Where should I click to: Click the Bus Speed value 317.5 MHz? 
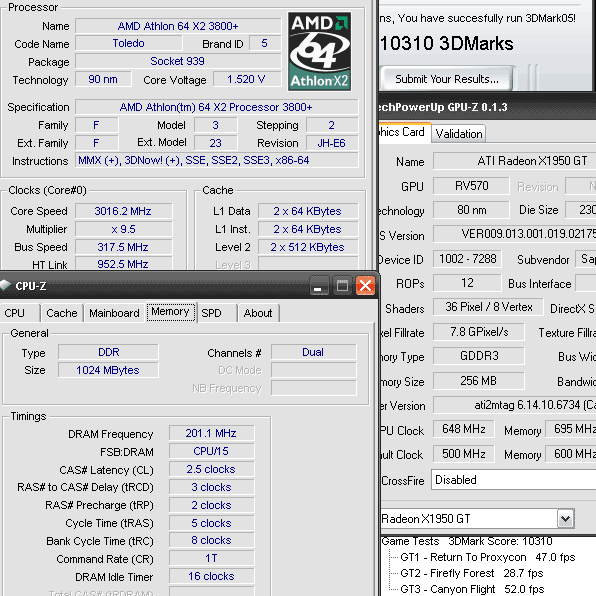tap(123, 247)
